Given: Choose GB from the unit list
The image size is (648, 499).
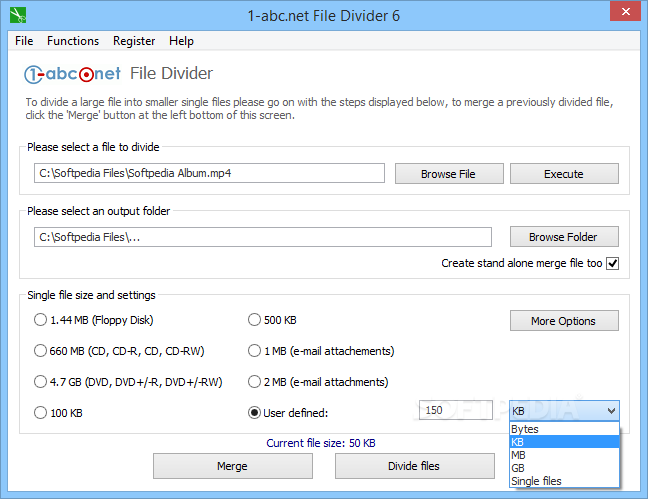Looking at the screenshot, I should (x=564, y=468).
